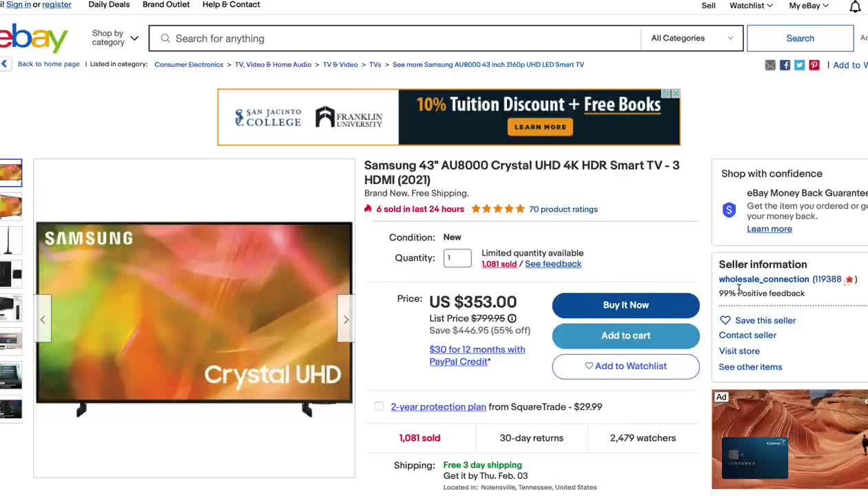Viewport: 868px width, 496px height.
Task: Go to Brand Outlet
Action: coord(166,5)
